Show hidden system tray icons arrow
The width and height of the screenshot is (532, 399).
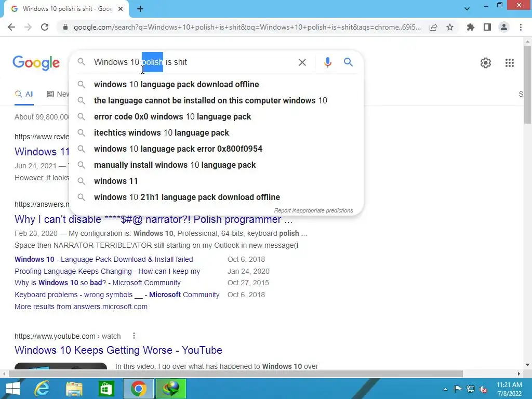(x=445, y=389)
